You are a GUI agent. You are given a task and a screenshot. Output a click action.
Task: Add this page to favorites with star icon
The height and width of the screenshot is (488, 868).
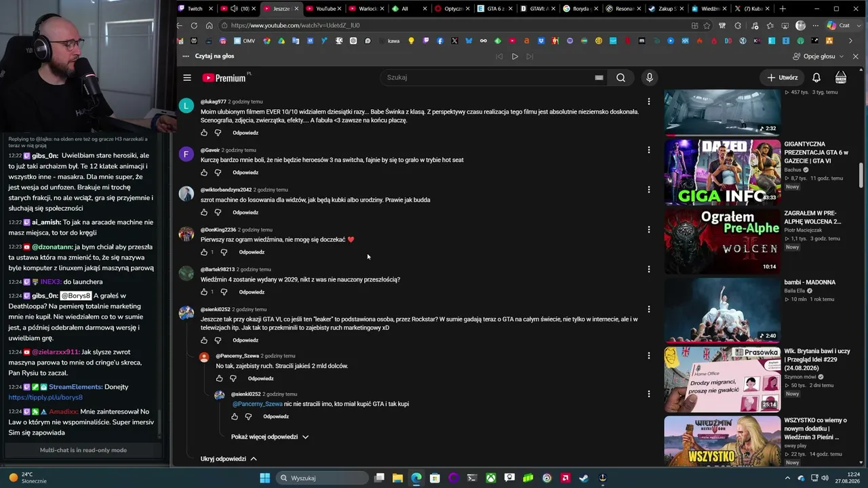click(x=707, y=26)
